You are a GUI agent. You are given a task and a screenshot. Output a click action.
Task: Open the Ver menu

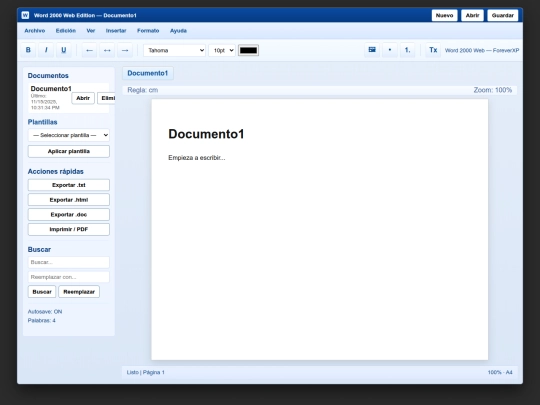tap(91, 31)
